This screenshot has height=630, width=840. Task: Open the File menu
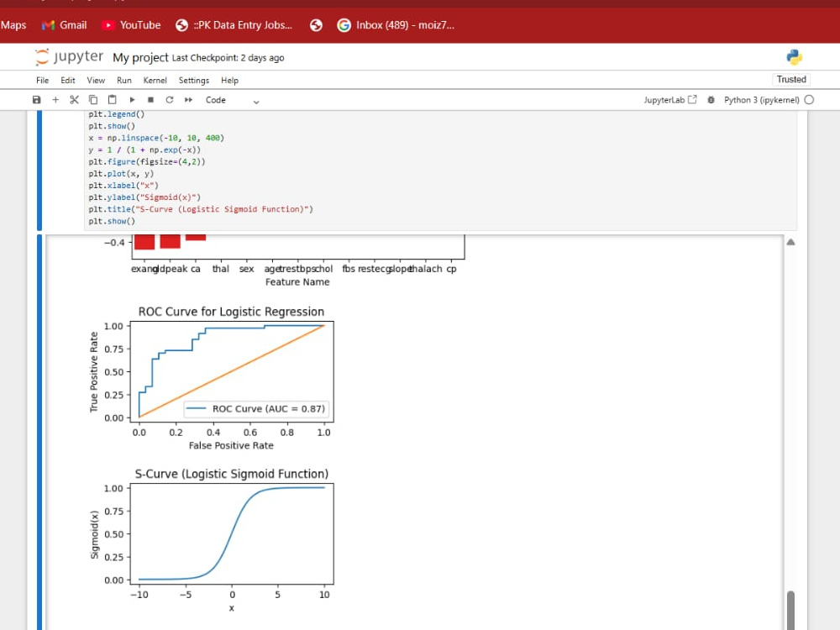42,81
